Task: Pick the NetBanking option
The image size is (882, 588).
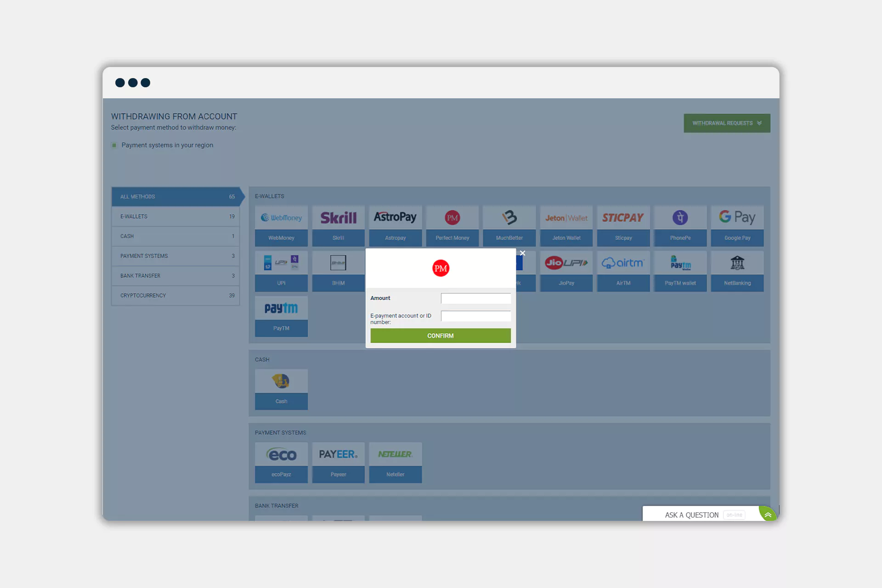Action: pyautogui.click(x=737, y=271)
